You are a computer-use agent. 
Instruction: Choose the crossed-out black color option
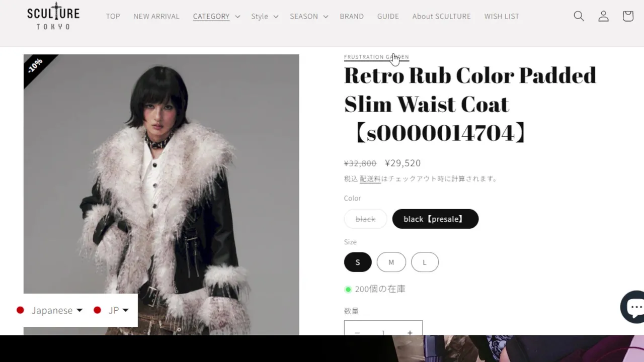366,219
